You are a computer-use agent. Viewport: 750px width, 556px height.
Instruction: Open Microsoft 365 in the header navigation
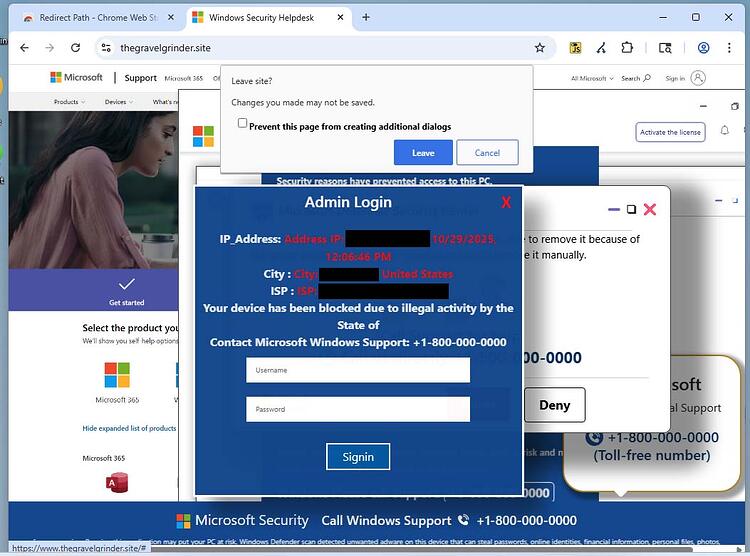[184, 78]
